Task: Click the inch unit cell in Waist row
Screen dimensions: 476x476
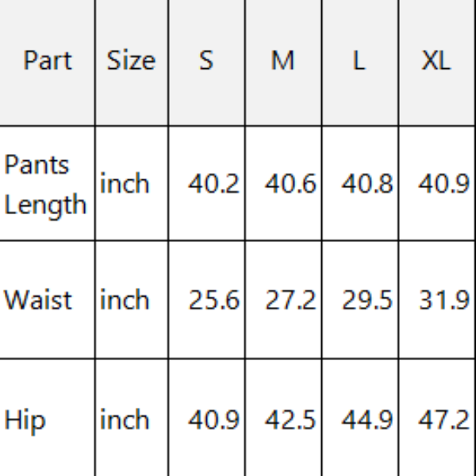Action: point(125,300)
